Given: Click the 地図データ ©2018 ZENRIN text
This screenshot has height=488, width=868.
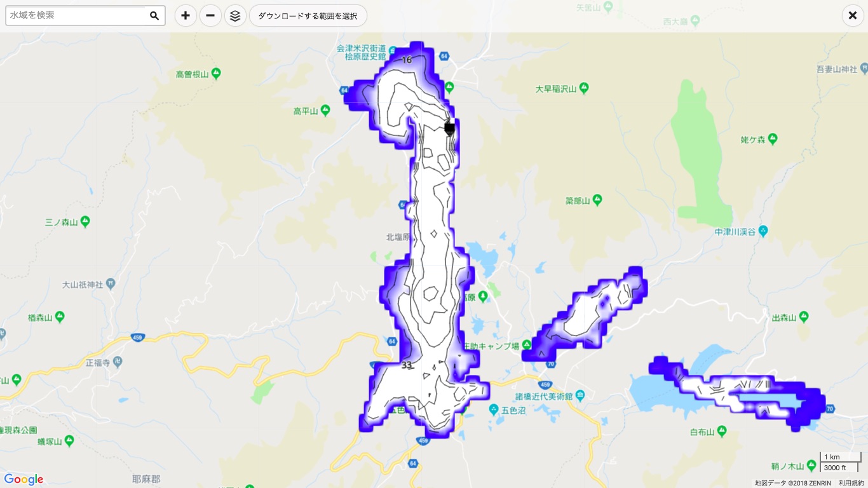Looking at the screenshot, I should tap(793, 483).
